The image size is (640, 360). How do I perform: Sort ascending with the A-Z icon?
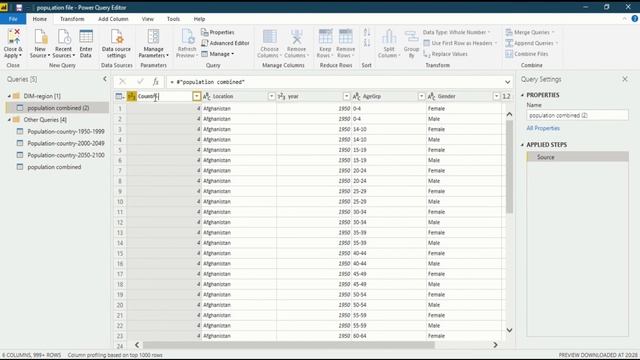[x=367, y=32]
